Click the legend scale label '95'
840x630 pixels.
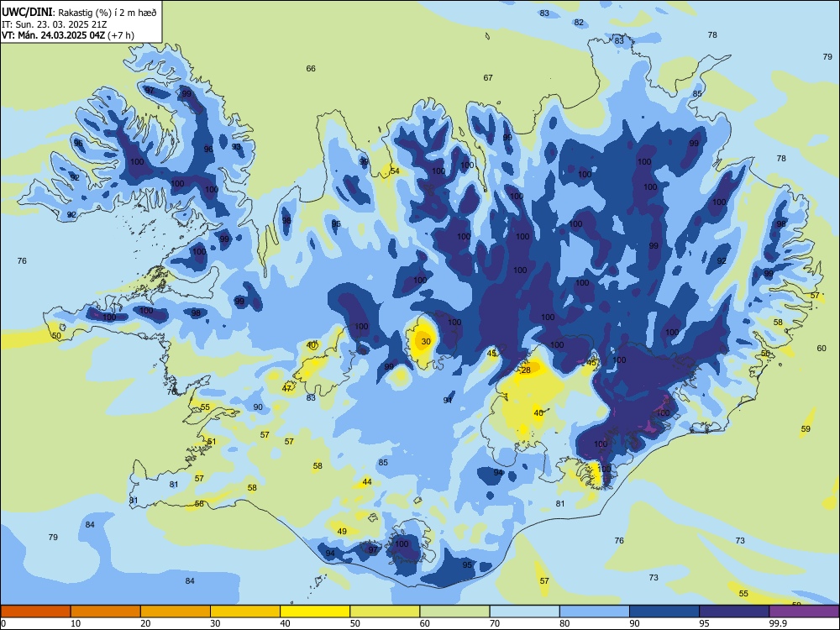pyautogui.click(x=705, y=623)
